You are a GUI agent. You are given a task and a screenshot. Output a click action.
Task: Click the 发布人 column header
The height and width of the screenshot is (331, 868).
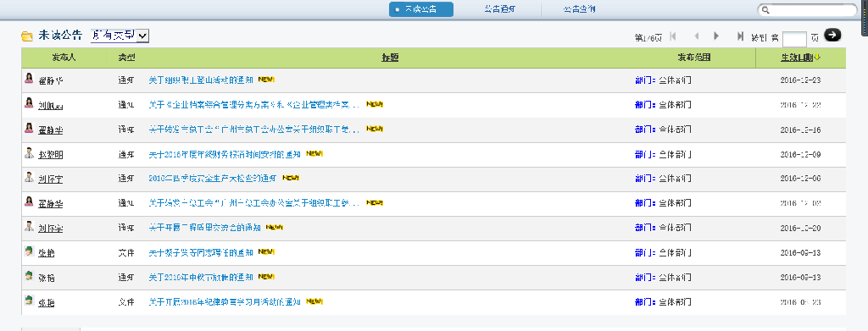point(64,58)
